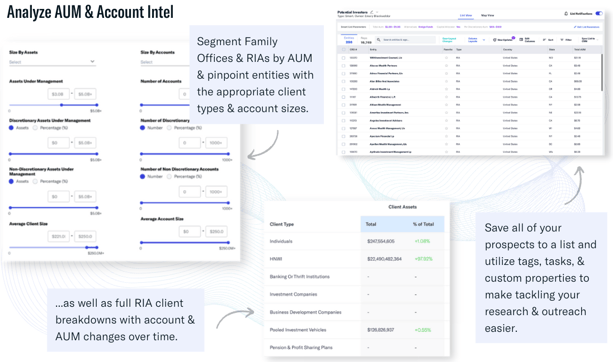
Task: Click the search entities field in list
Action: (x=405, y=40)
